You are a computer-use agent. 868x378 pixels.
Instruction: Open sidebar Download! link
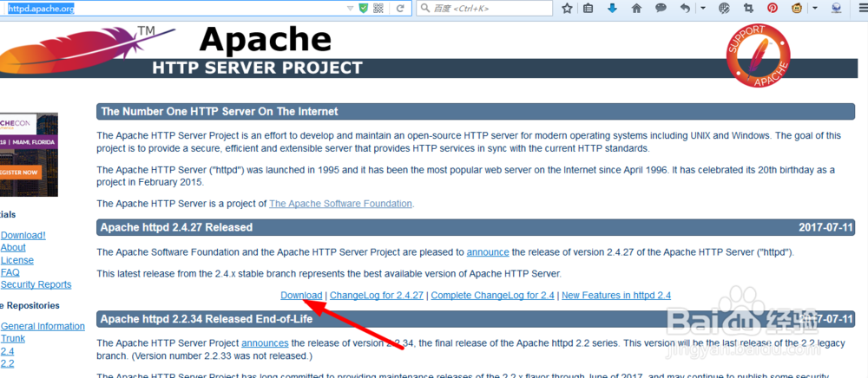click(x=23, y=235)
